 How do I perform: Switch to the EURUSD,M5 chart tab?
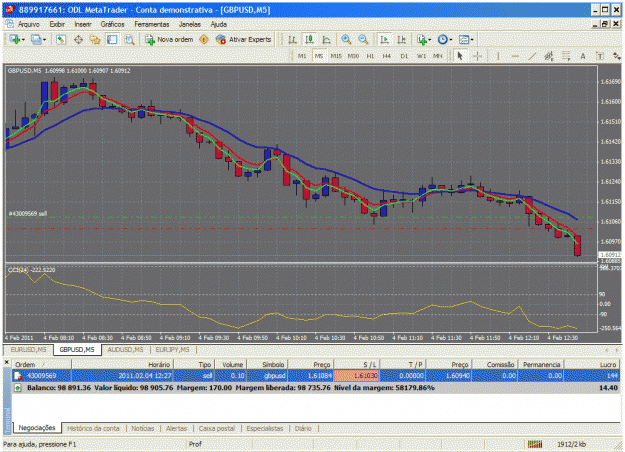(28, 350)
